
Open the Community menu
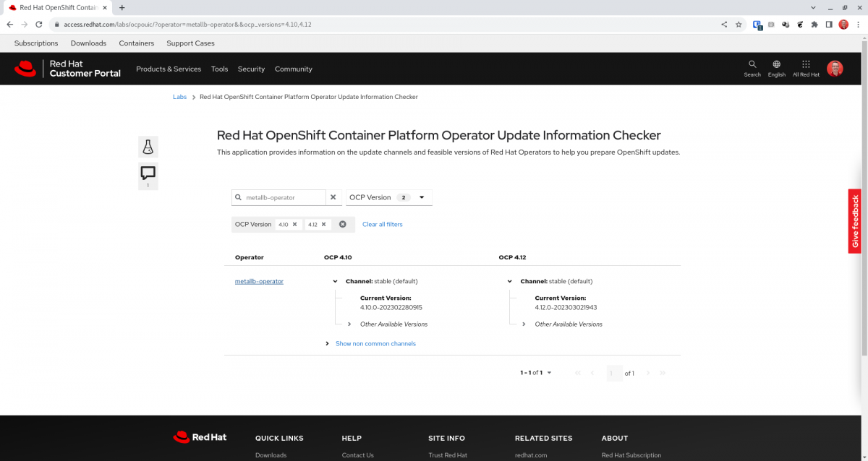pos(294,69)
